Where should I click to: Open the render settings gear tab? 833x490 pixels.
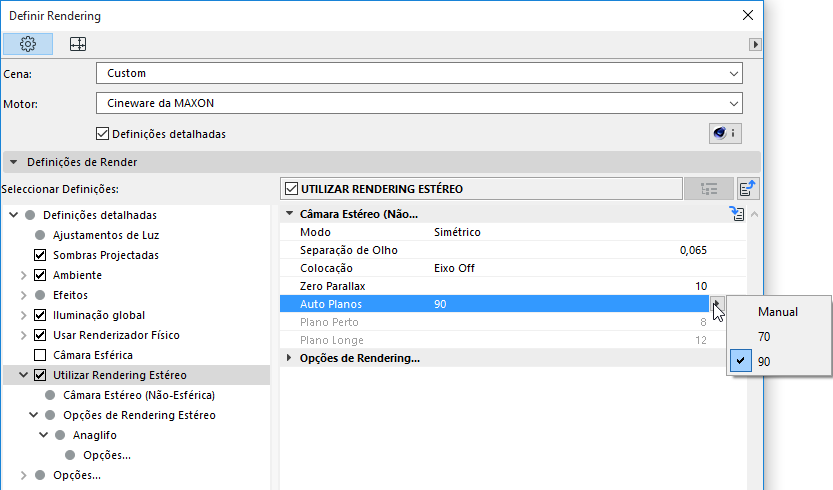[28, 44]
